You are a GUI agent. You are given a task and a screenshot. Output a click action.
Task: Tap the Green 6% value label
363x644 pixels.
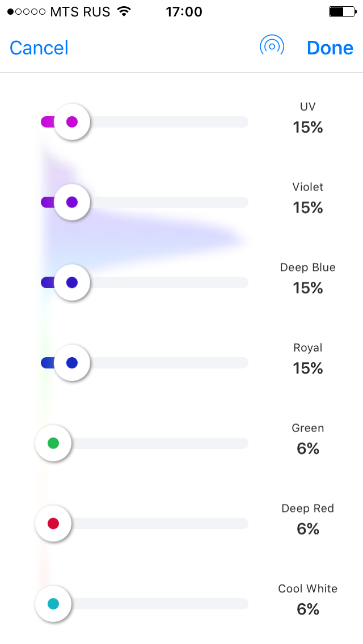[x=308, y=449]
